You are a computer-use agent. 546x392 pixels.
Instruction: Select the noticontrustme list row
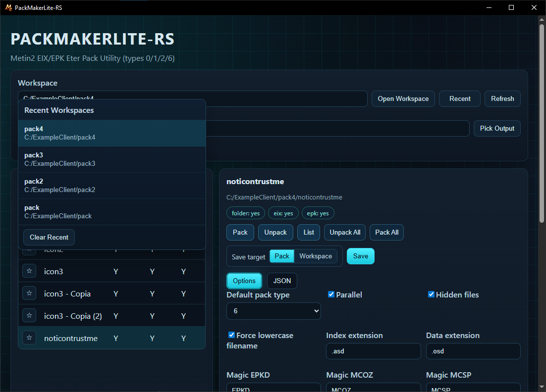point(112,338)
